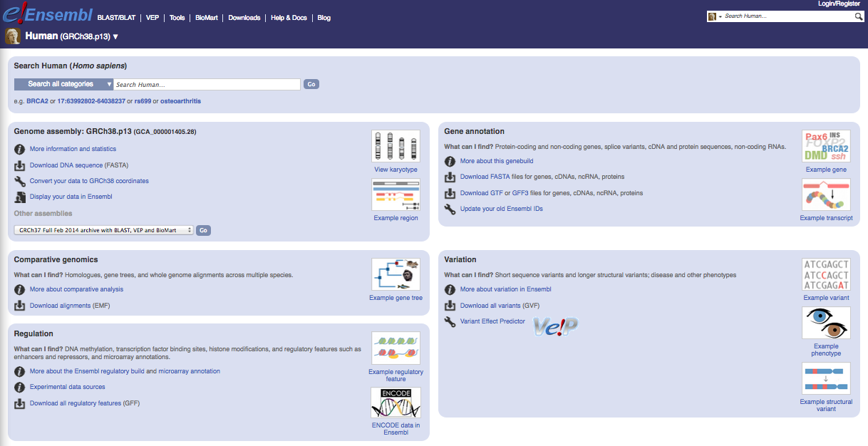868x446 pixels.
Task: Open the Tools menu item
Action: [177, 18]
